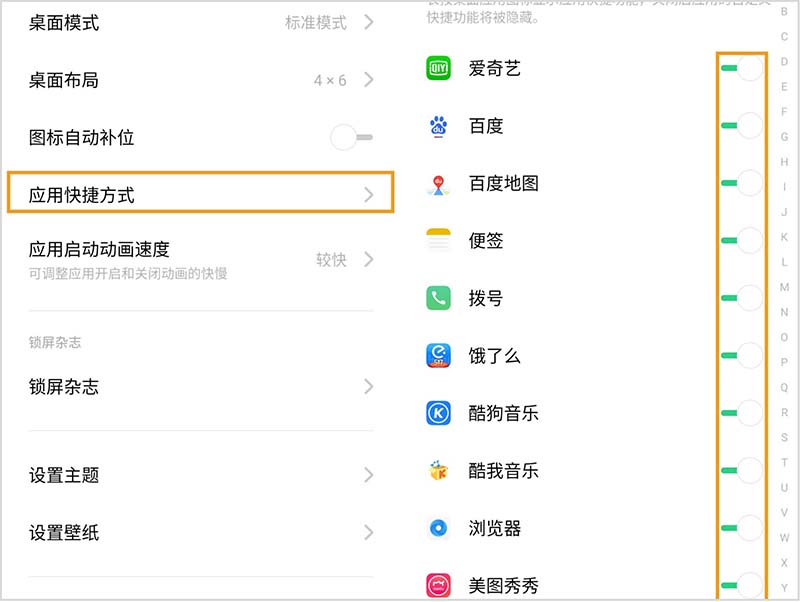Open the 浏览器 browser app icon
Viewport: 800px width, 602px height.
click(x=437, y=528)
